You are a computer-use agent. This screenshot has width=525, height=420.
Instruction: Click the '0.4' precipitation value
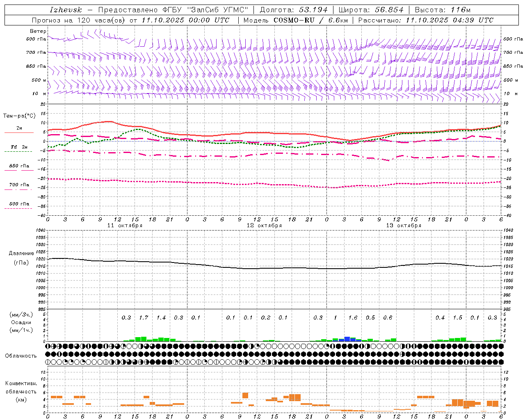click(x=440, y=317)
